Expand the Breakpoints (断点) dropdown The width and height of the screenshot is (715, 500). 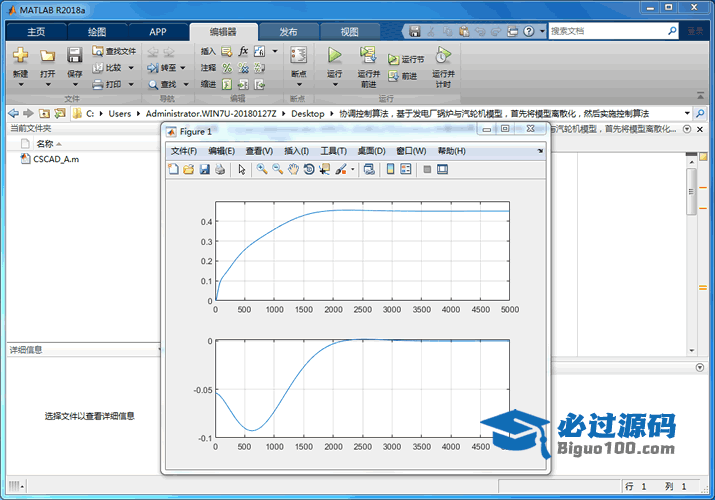point(298,84)
